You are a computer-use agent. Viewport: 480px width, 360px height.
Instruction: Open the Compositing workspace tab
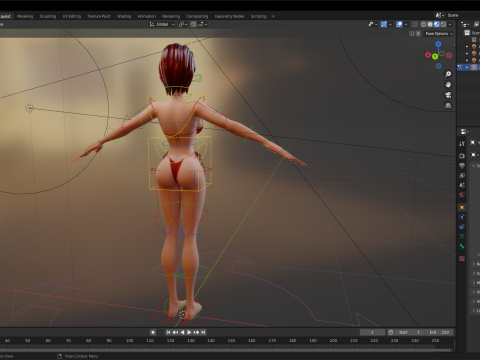[197, 16]
